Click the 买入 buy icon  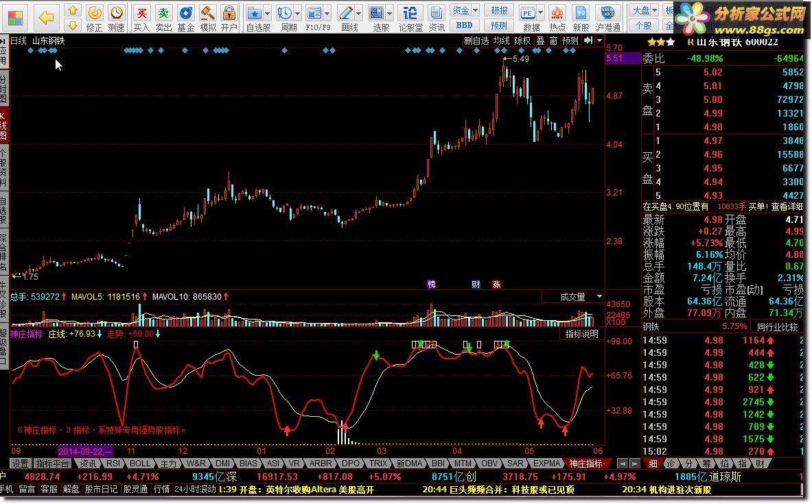(x=141, y=12)
